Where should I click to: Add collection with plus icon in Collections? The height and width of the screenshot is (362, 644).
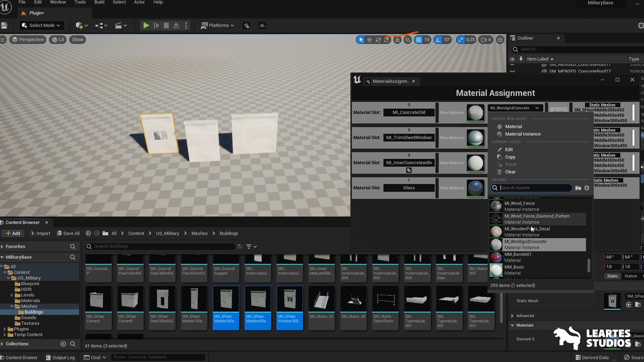[x=63, y=344]
